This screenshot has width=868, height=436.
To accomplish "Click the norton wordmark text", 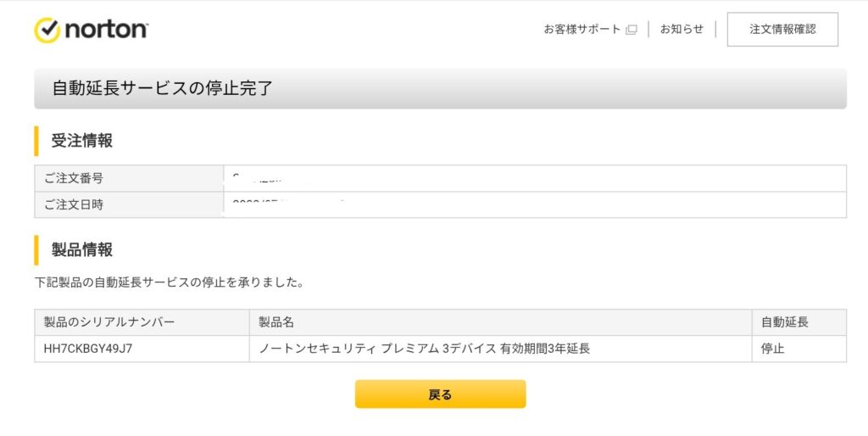I will point(106,30).
